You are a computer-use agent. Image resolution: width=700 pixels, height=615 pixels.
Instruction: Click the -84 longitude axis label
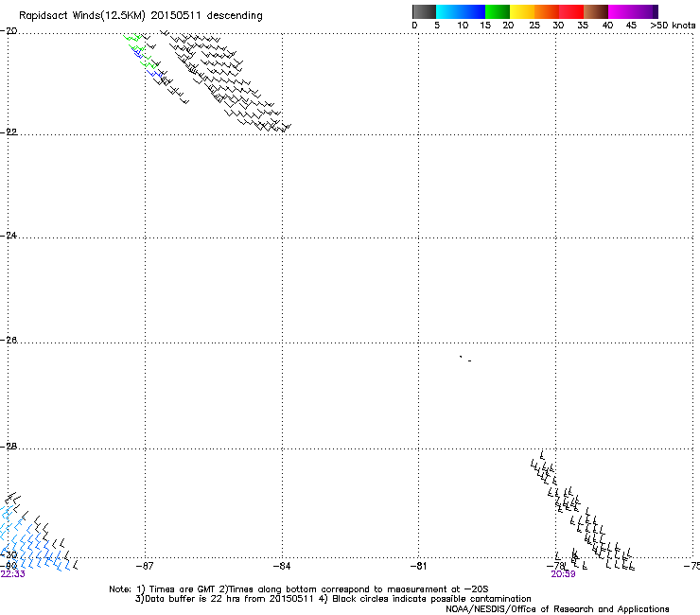coord(282,567)
